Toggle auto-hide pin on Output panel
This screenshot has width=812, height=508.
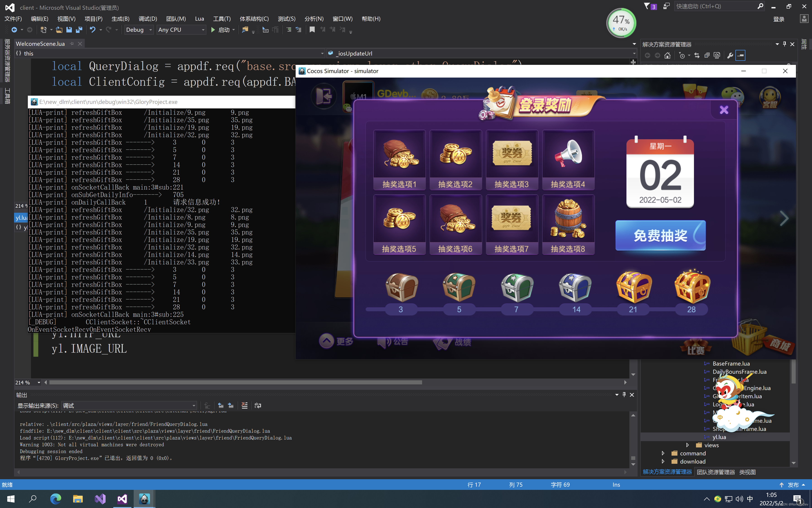pyautogui.click(x=624, y=395)
